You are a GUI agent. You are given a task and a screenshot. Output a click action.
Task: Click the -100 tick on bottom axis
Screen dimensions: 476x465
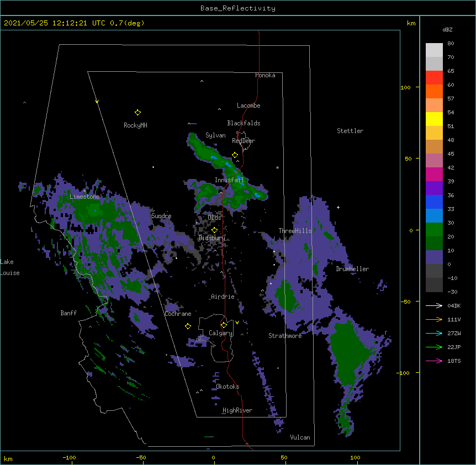[69, 457]
